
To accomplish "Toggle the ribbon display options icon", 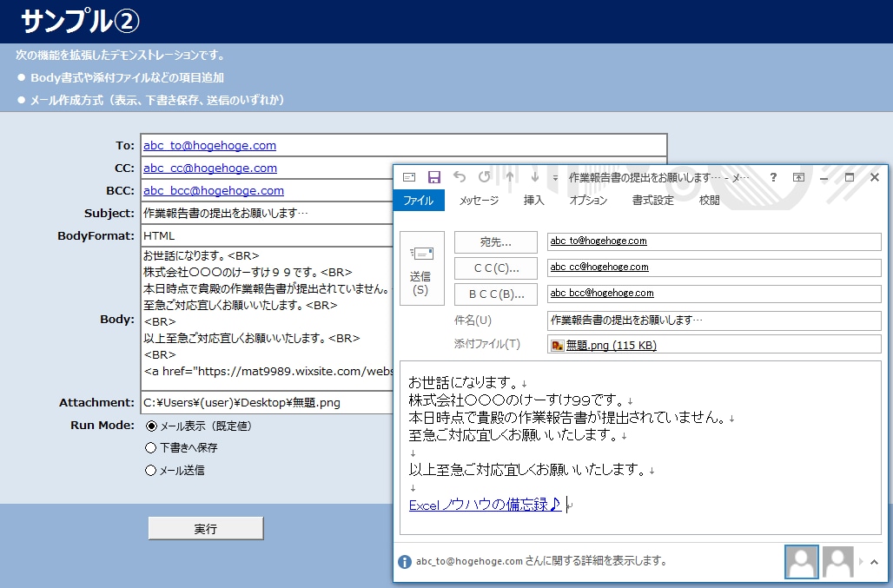I will tap(798, 177).
